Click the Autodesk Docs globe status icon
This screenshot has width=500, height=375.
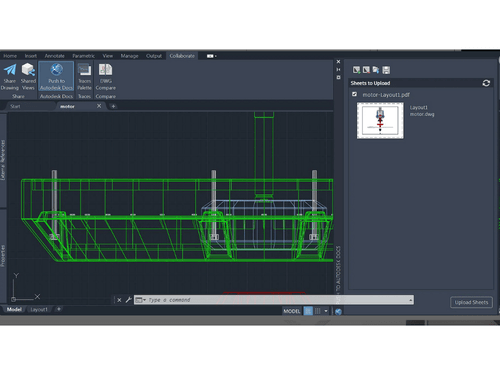click(338, 311)
